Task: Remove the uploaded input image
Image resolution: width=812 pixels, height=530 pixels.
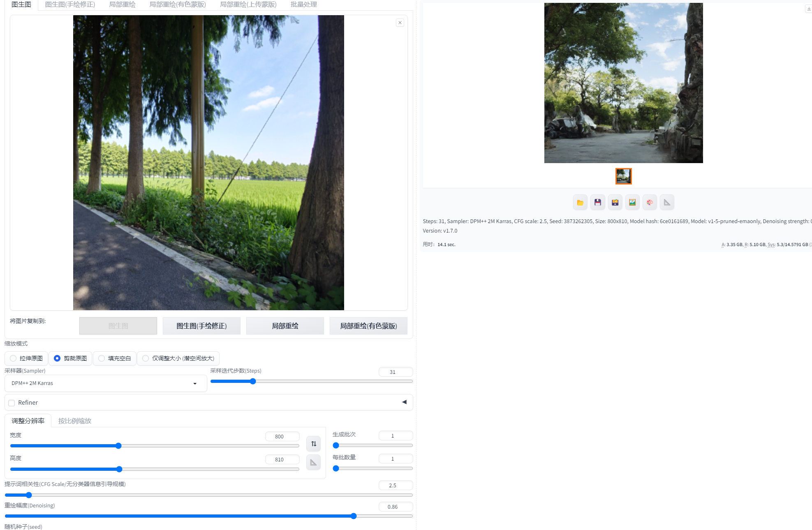Action: [400, 23]
